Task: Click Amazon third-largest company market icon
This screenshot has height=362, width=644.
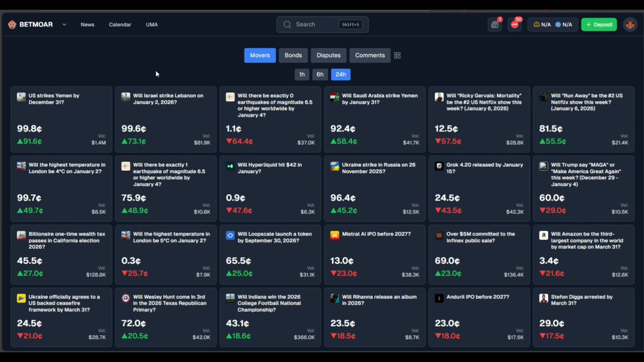Action: pos(544,235)
